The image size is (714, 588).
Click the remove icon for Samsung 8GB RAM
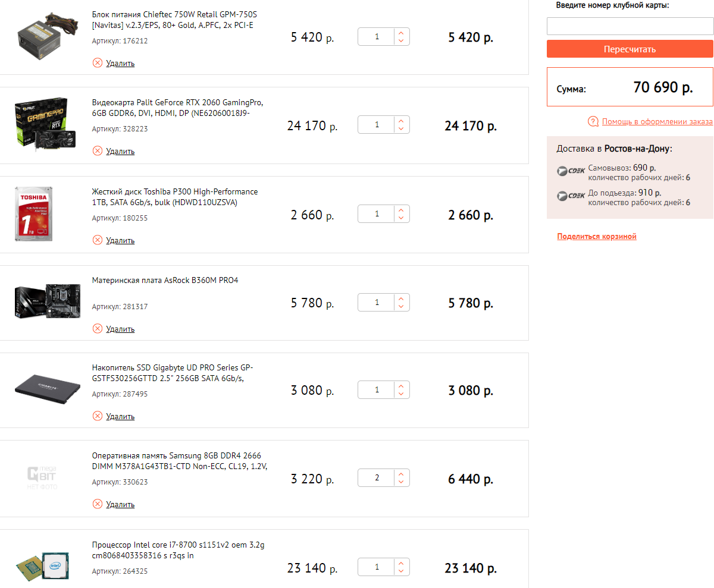coord(98,504)
